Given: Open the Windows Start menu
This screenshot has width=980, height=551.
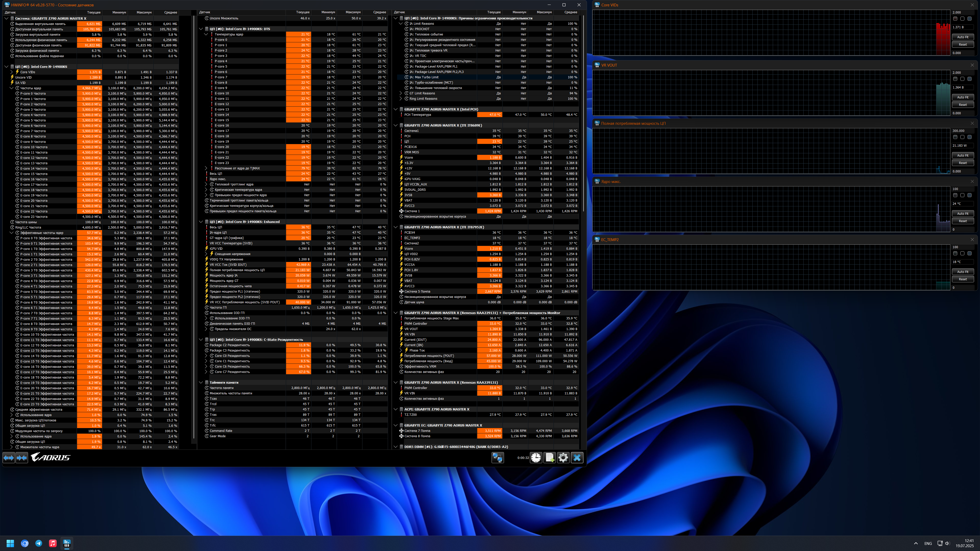Looking at the screenshot, I should (x=10, y=543).
